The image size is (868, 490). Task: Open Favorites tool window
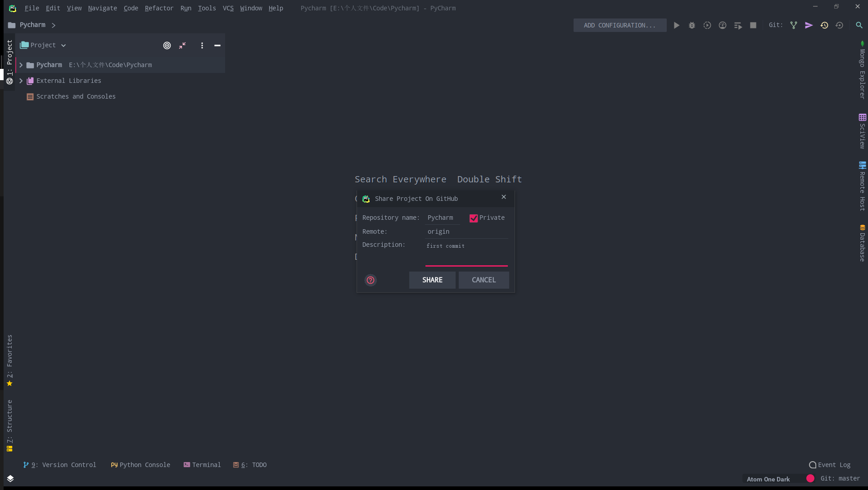(9, 361)
